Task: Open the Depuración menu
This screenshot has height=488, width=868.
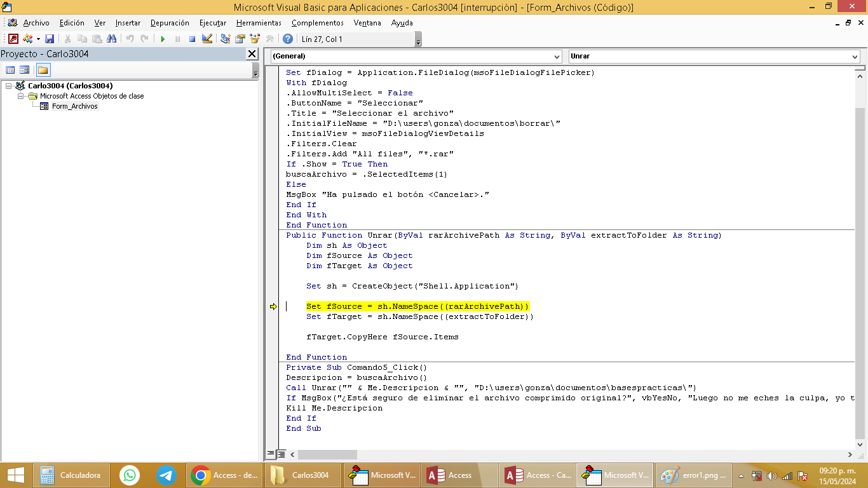Action: point(170,23)
